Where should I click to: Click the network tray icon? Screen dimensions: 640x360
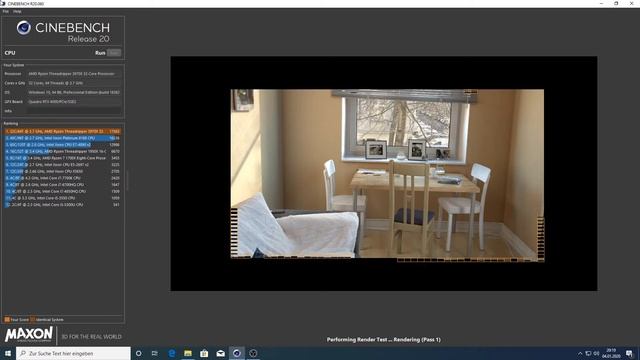(588, 353)
